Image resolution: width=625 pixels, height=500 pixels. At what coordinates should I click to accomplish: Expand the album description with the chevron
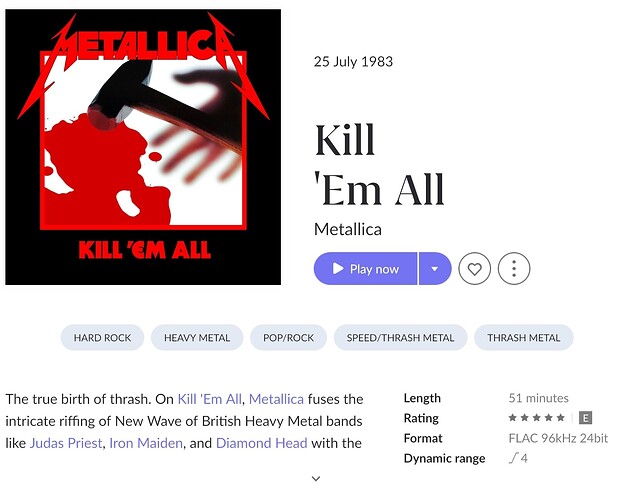tap(317, 479)
